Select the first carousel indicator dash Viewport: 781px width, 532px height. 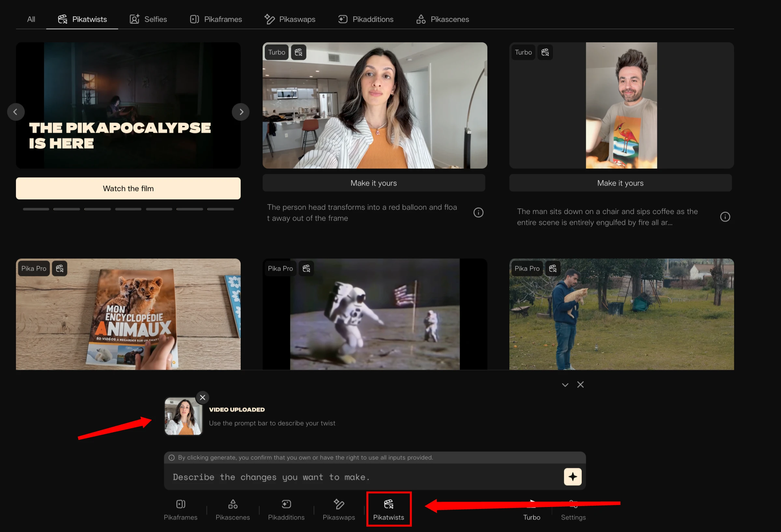pos(36,209)
